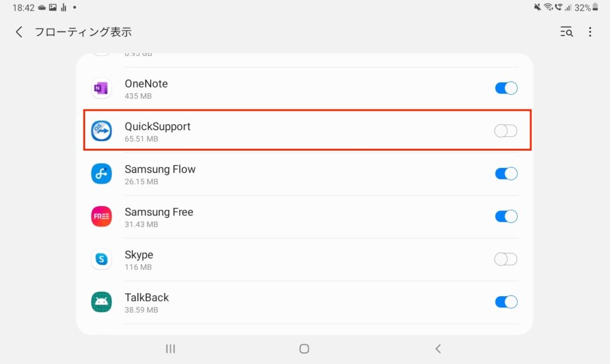Tap the Samsung Flow app icon
The height and width of the screenshot is (364, 610).
101,174
